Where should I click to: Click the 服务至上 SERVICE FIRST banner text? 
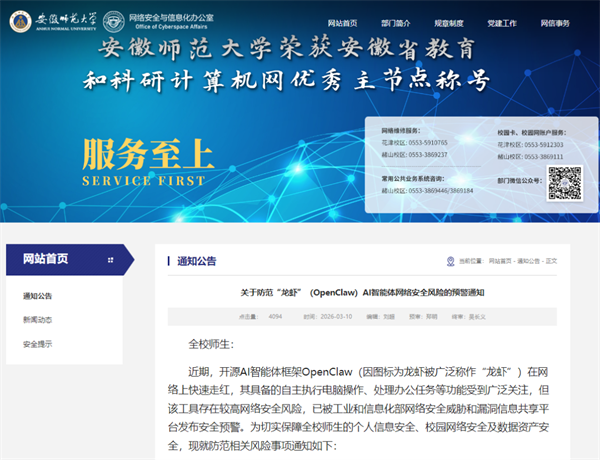point(148,163)
